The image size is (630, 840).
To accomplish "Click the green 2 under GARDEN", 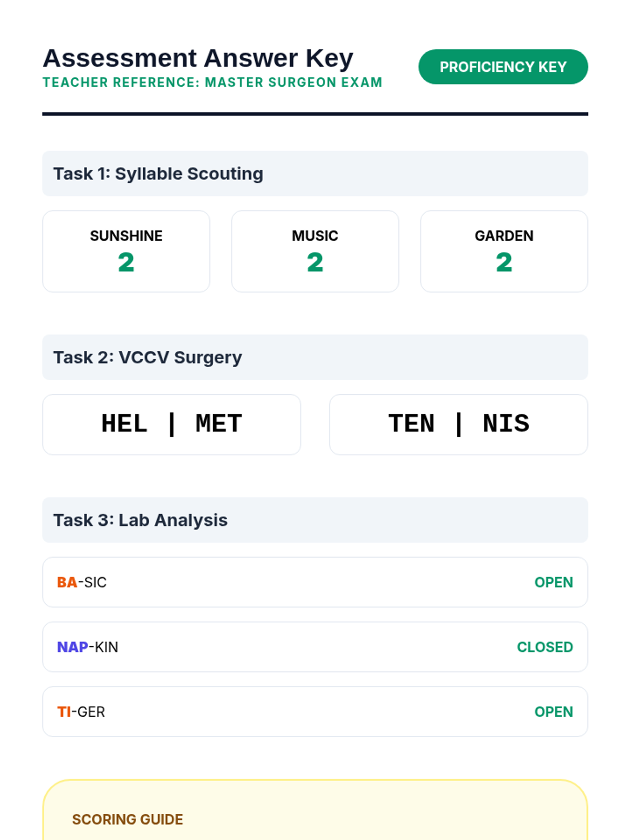I will coord(504,262).
